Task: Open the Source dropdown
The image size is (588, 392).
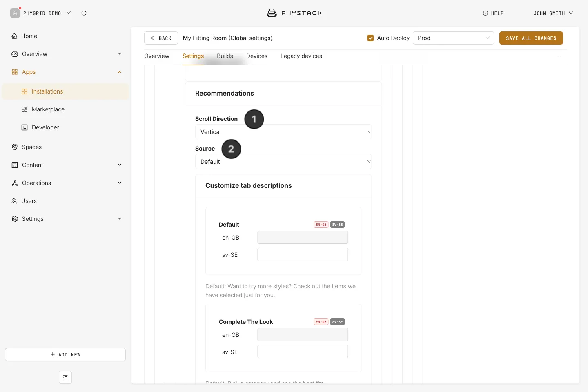Action: (x=283, y=162)
